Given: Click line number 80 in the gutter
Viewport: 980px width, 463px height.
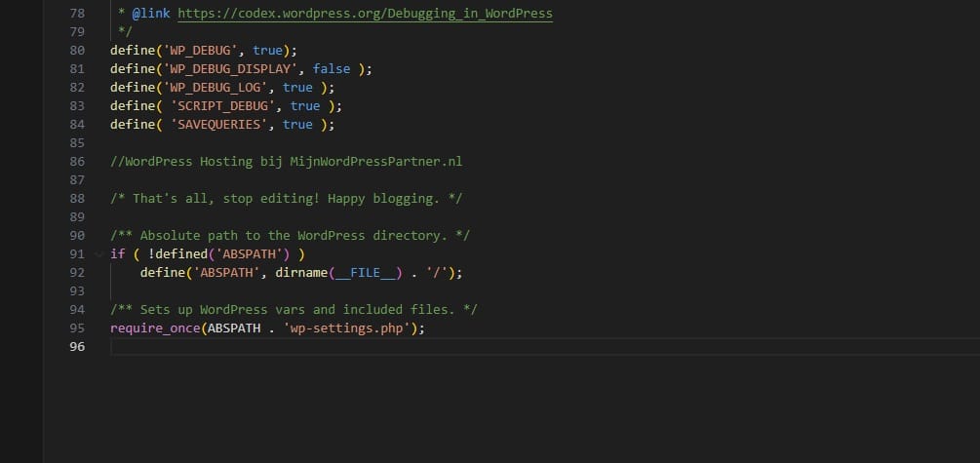Looking at the screenshot, I should (x=78, y=51).
